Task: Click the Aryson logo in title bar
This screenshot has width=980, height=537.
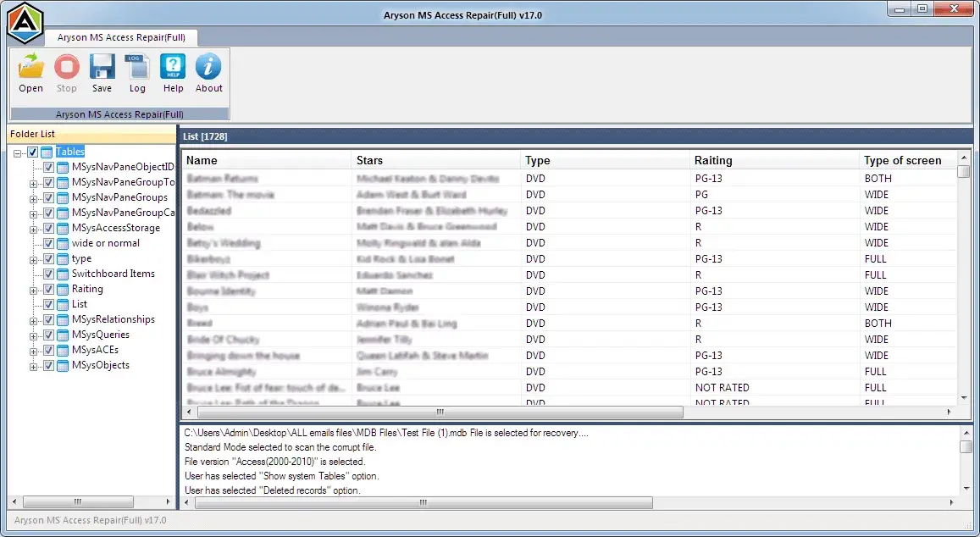Action: click(25, 23)
